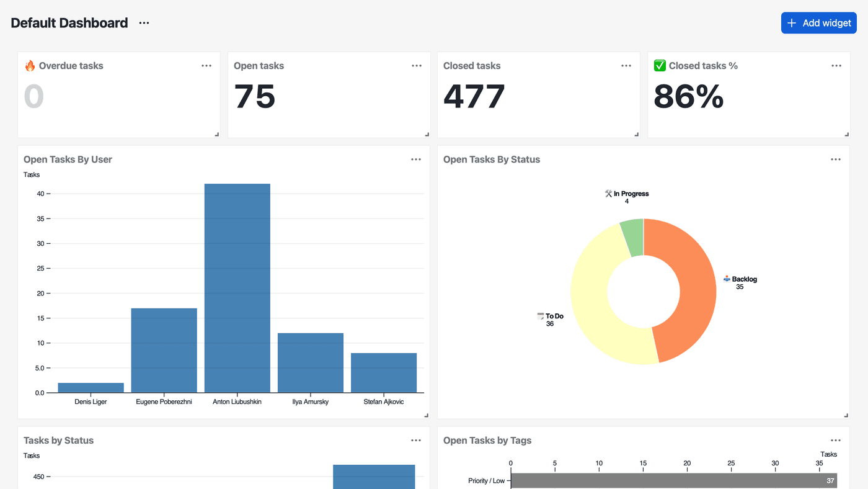This screenshot has height=489, width=868.
Task: Click the resize handle on Overdue tasks widget
Action: pos(216,133)
